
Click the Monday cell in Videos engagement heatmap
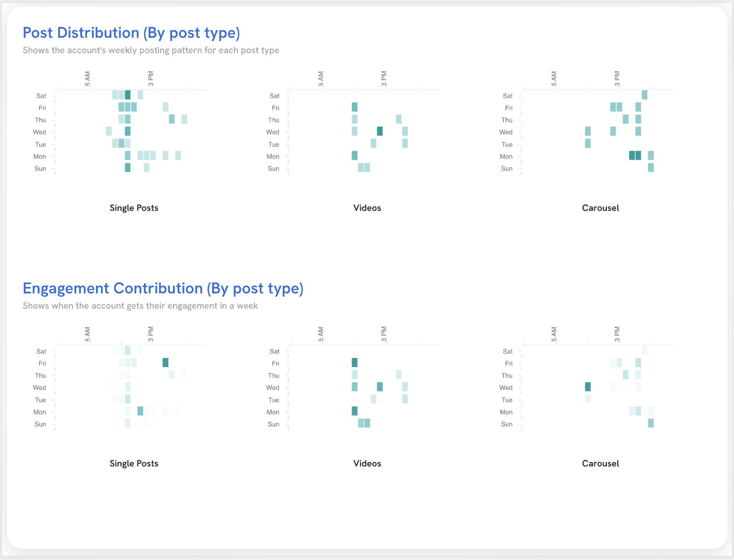(354, 411)
